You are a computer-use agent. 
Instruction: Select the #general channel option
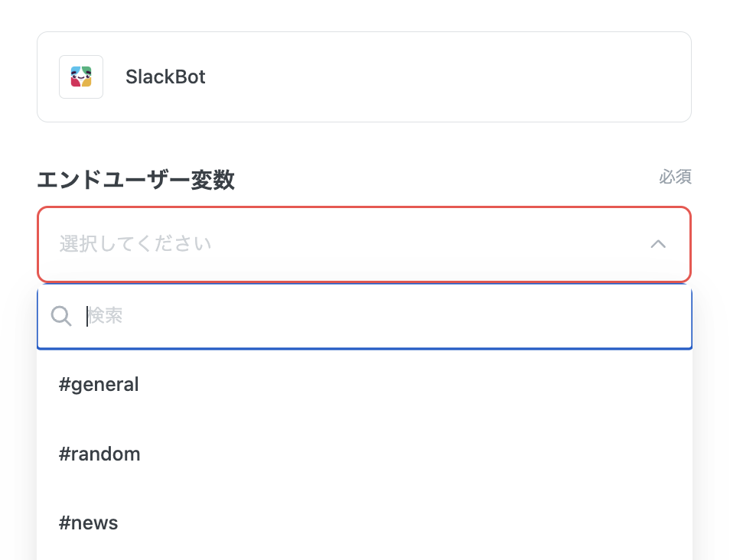99,384
